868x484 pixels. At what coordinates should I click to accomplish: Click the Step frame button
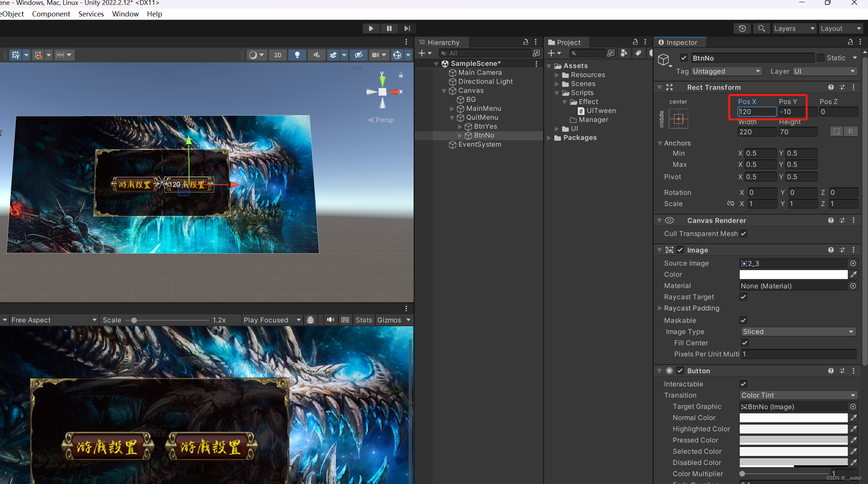407,28
